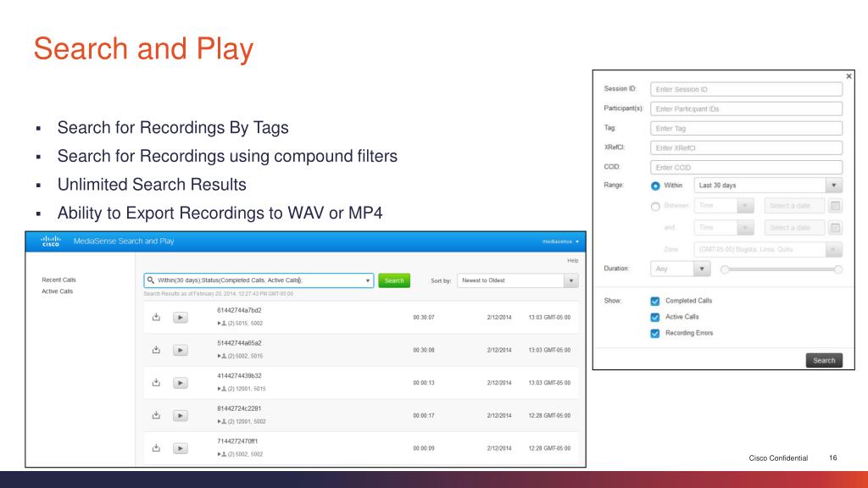Open calendar picker for Between start date
Image resolution: width=868 pixels, height=488 pixels.
coord(835,206)
